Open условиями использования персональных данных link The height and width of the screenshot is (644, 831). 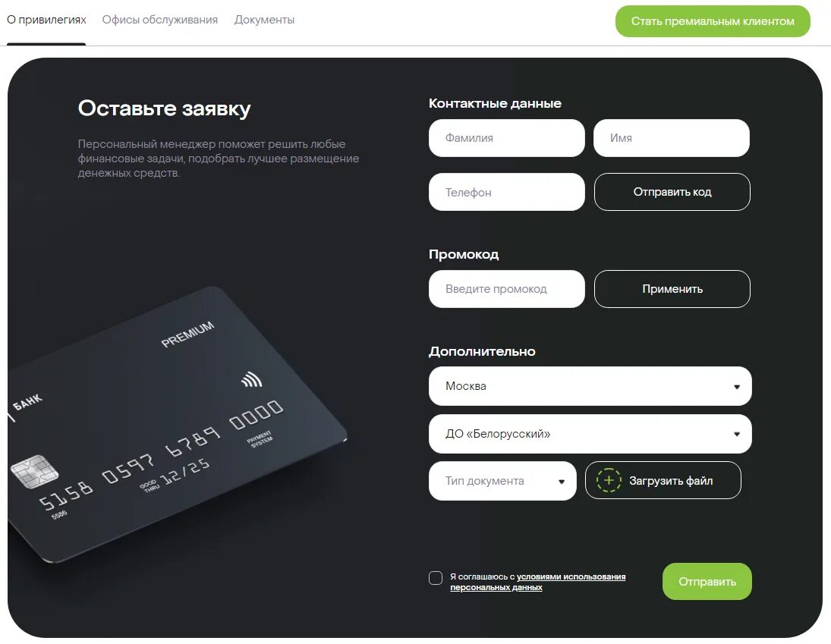tap(538, 582)
